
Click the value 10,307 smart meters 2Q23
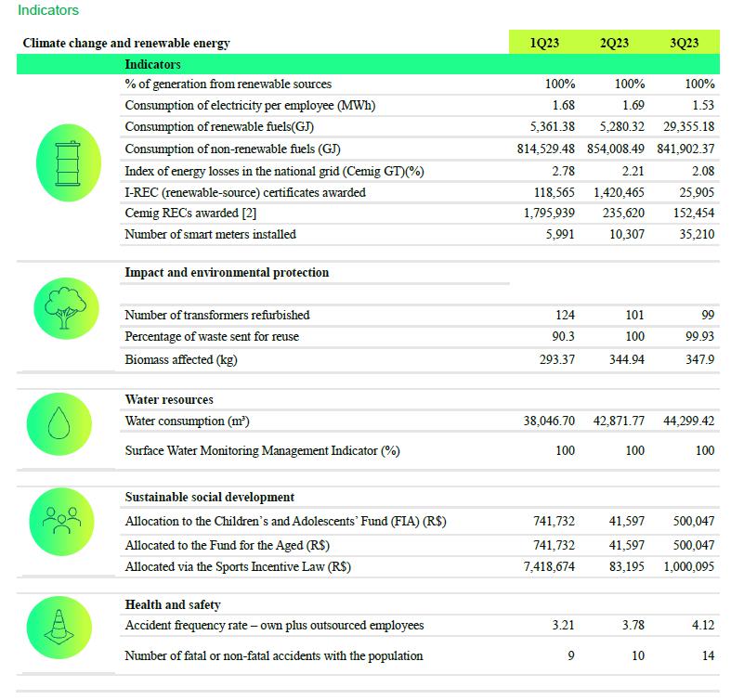click(x=627, y=234)
